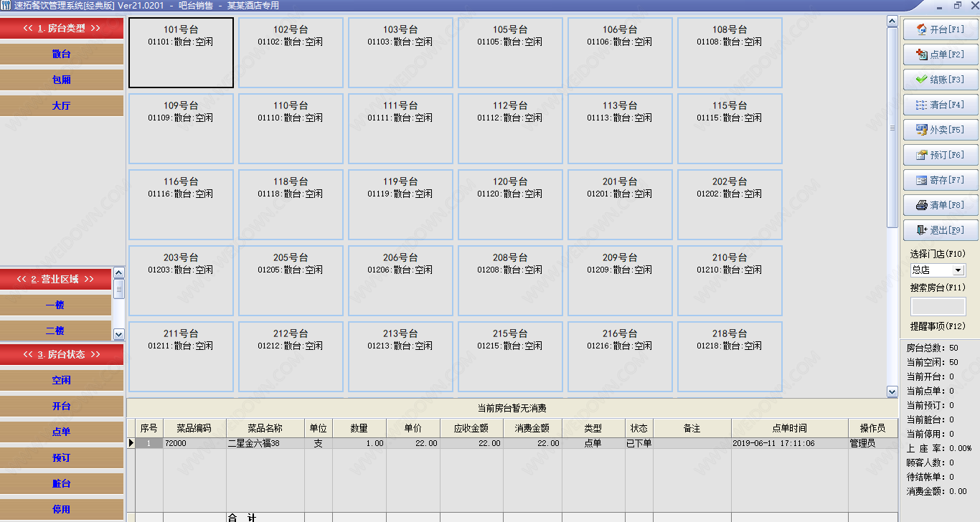Select table 105号台
Image resolution: width=980 pixels, height=522 pixels.
click(510, 52)
